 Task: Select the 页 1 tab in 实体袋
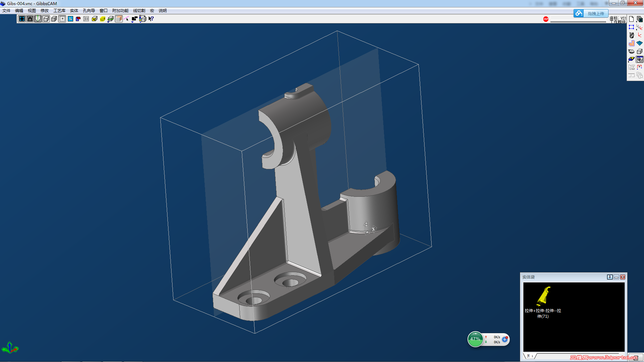[x=530, y=356]
